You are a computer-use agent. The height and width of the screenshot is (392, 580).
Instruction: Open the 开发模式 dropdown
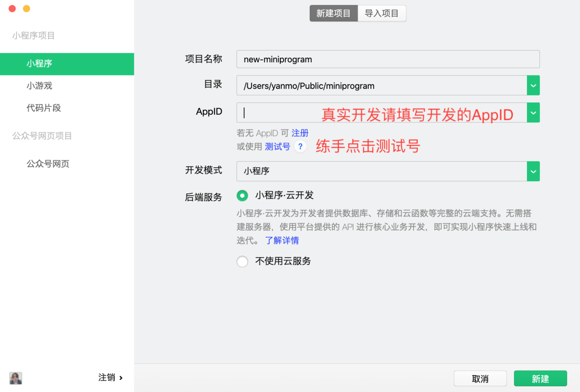pos(533,171)
